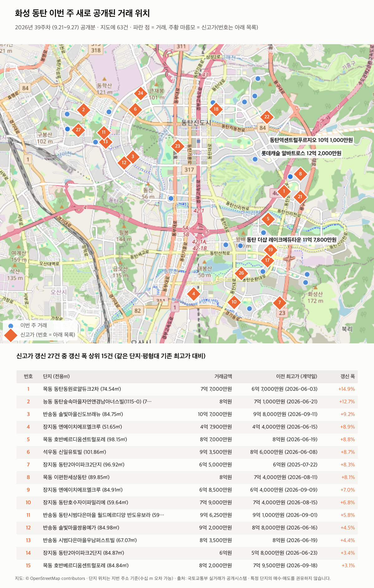Click diamond marker number 8

tap(300, 174)
